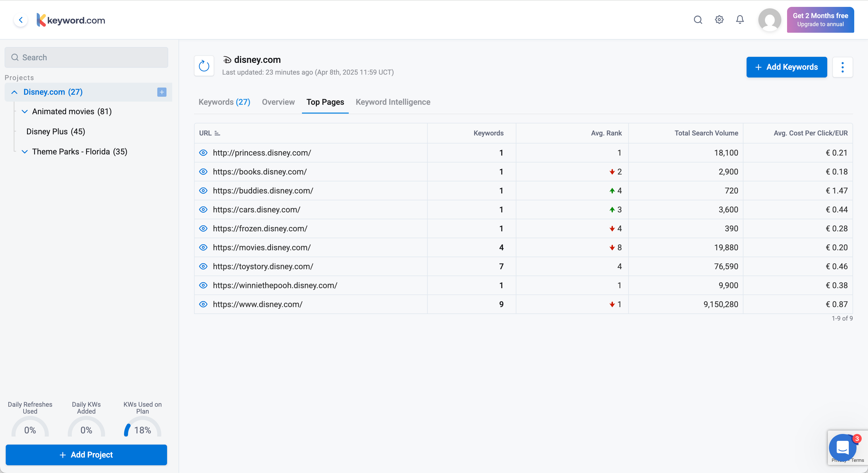Open the chat support bubble
868x473 pixels.
point(843,448)
